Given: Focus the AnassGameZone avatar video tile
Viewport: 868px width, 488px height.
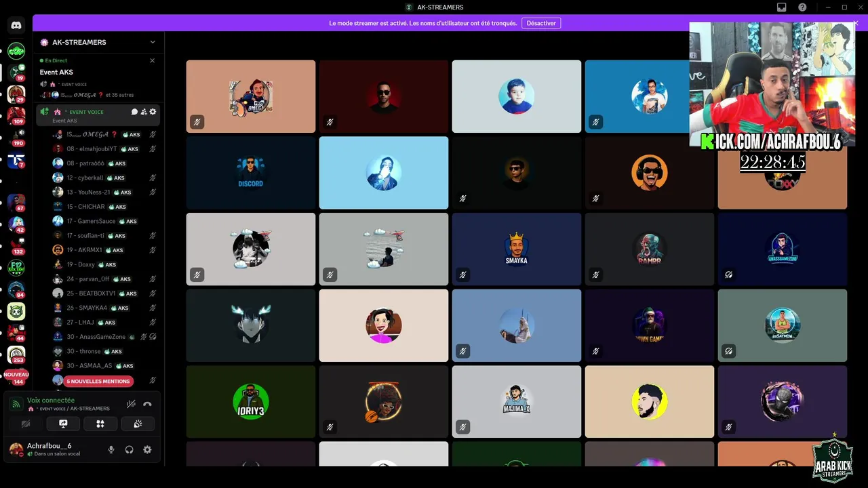Looking at the screenshot, I should click(783, 249).
